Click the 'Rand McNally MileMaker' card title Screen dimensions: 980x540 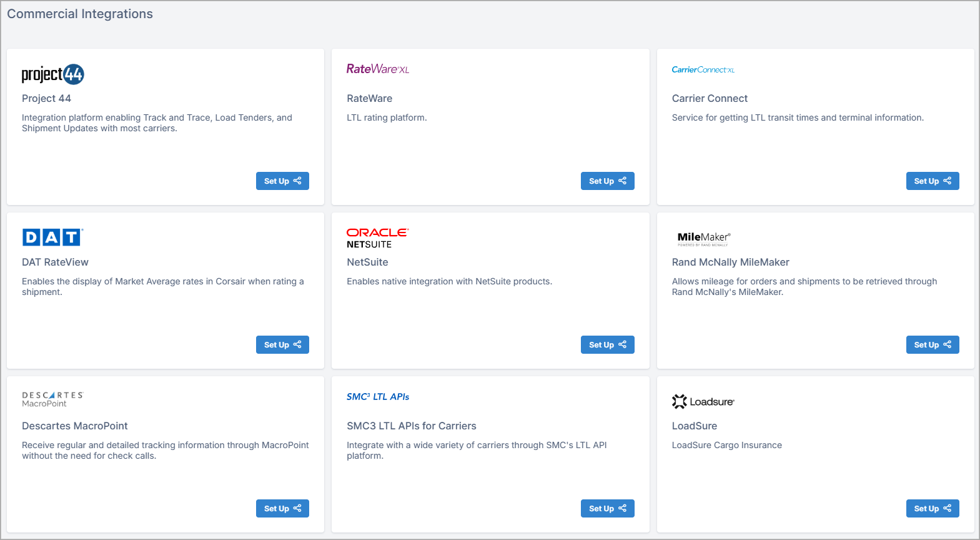click(731, 262)
